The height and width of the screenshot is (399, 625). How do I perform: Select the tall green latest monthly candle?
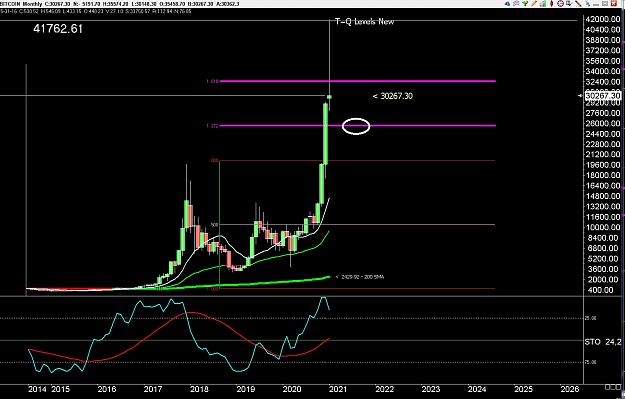tap(326, 134)
